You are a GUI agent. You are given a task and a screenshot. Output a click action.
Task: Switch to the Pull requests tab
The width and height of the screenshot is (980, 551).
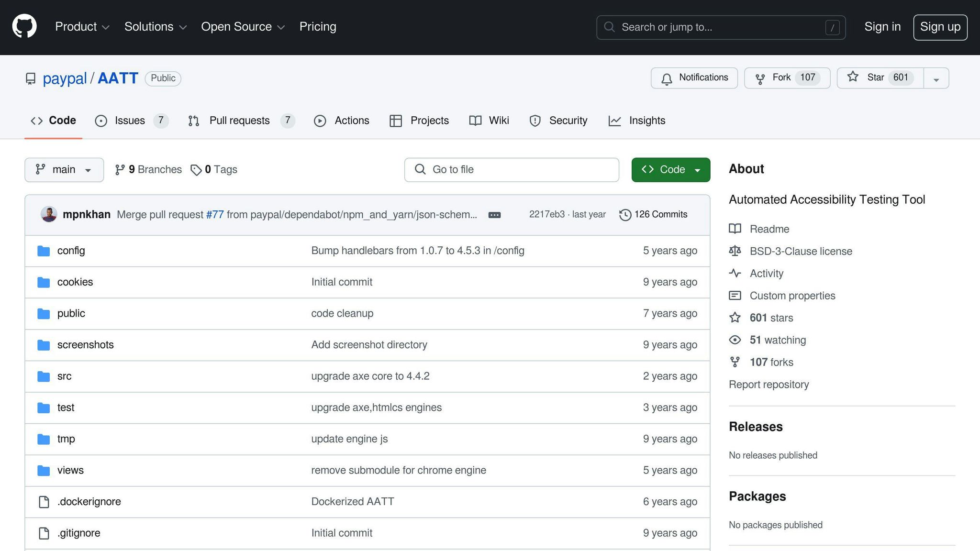click(x=241, y=121)
